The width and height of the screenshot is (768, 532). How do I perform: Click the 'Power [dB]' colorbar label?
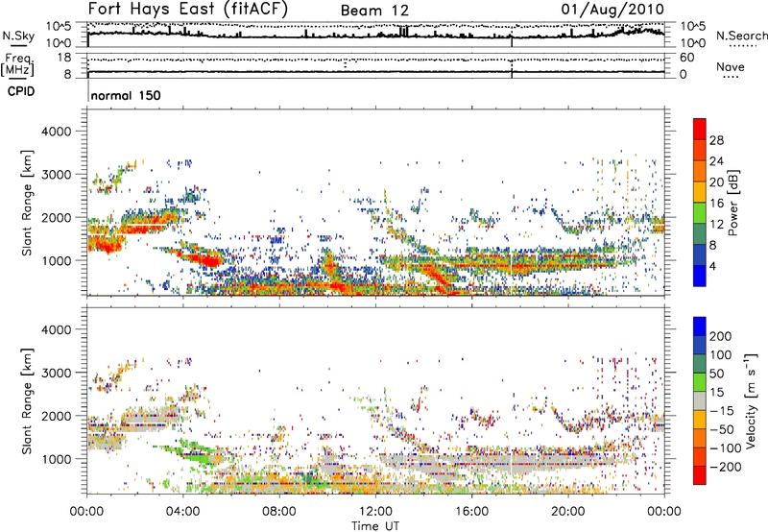click(733, 203)
